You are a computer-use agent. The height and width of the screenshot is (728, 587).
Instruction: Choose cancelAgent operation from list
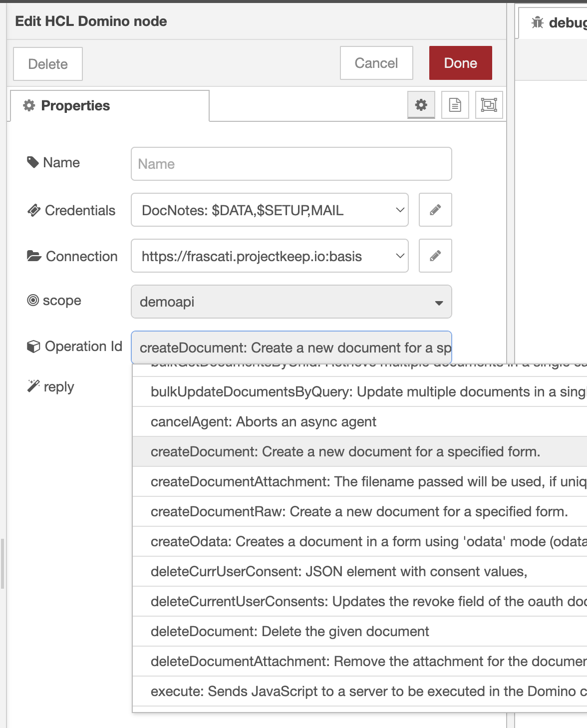point(360,422)
